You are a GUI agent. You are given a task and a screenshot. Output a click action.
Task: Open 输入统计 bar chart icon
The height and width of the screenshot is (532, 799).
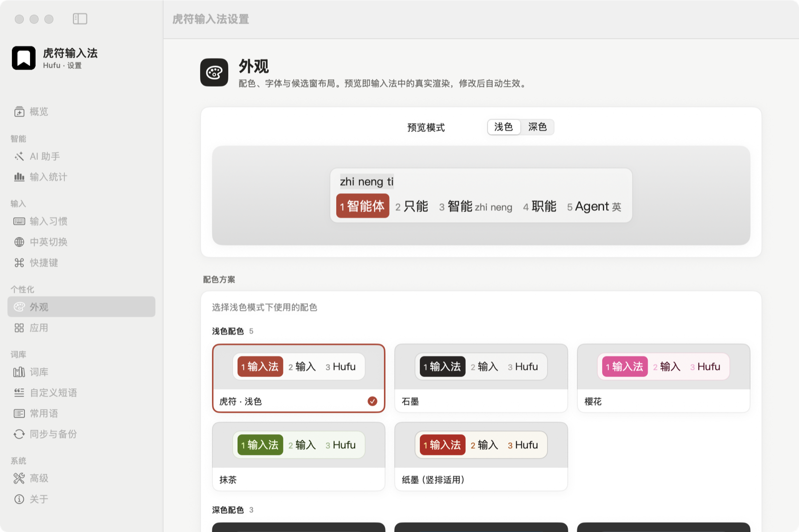click(x=19, y=177)
